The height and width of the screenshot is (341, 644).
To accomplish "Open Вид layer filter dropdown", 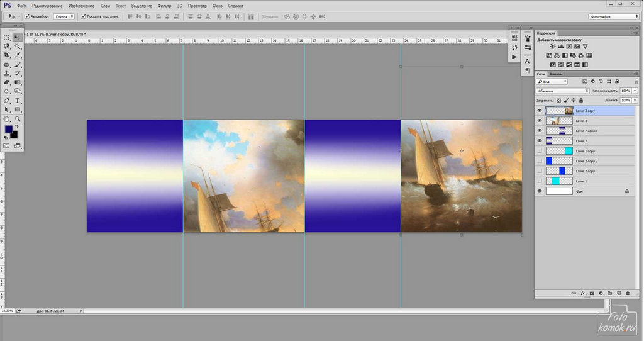I will [552, 81].
